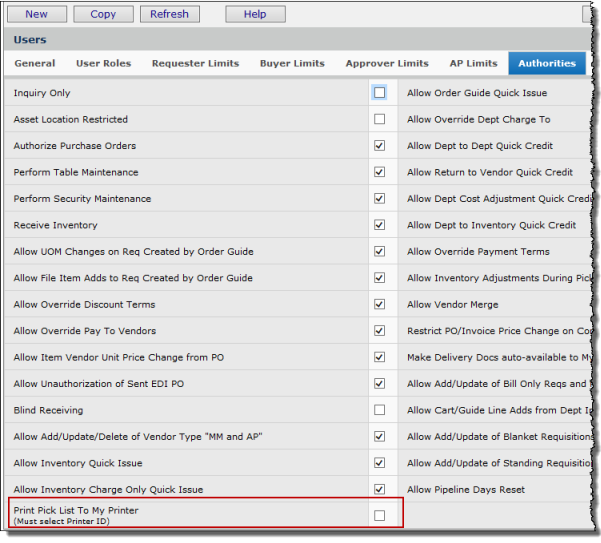Enable the Blind Receiving checkbox
This screenshot has height=543, width=601.
(x=379, y=410)
